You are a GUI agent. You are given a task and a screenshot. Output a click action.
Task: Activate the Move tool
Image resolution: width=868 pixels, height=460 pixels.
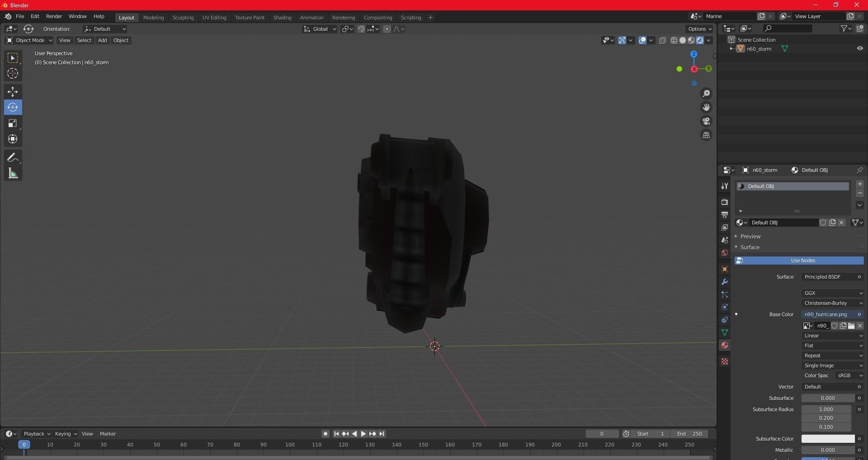13,92
